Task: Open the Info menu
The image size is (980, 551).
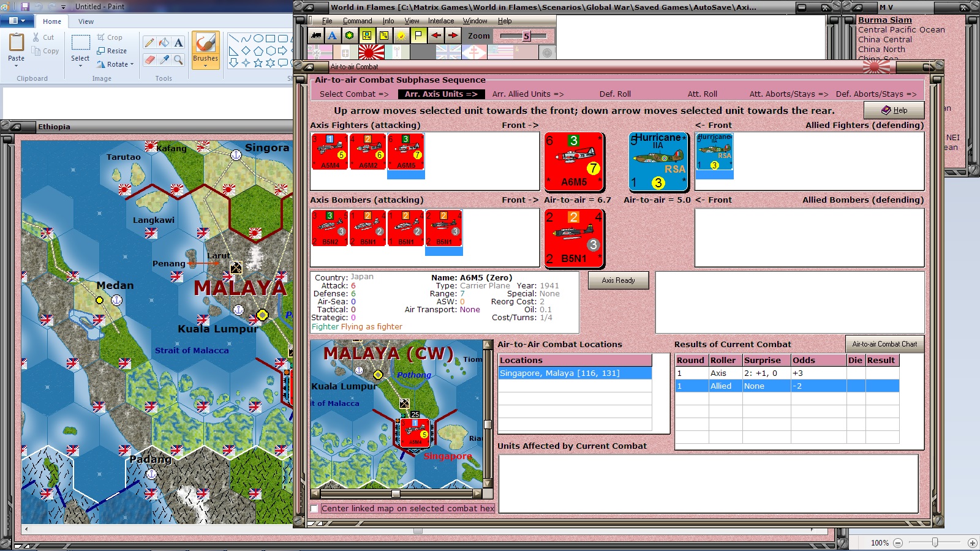Action: point(388,21)
